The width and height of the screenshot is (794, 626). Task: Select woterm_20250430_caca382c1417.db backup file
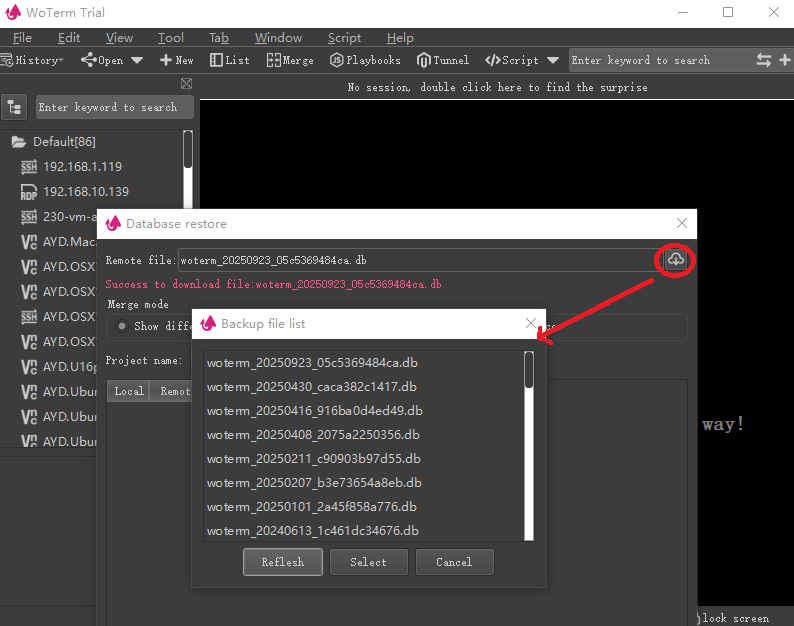(312, 386)
